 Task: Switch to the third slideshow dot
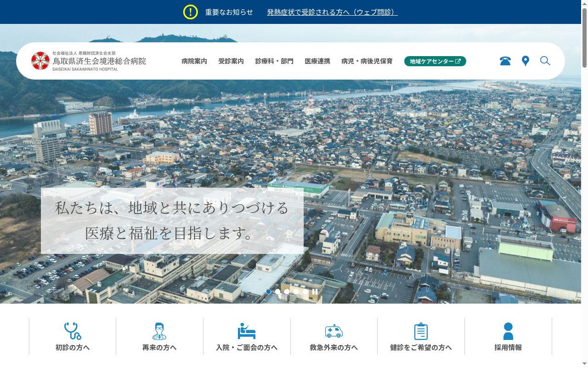287,292
